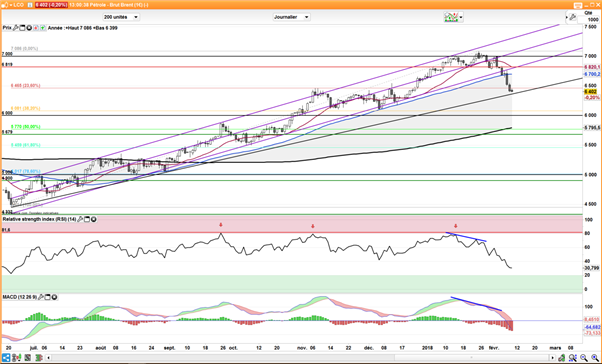Click the Fibonacci label 6 465 (23,60%)
Screen dimensions: 602x364
click(25, 86)
